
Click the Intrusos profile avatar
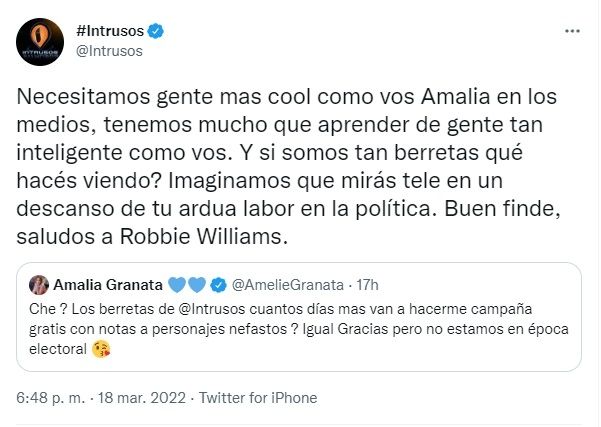[40, 41]
